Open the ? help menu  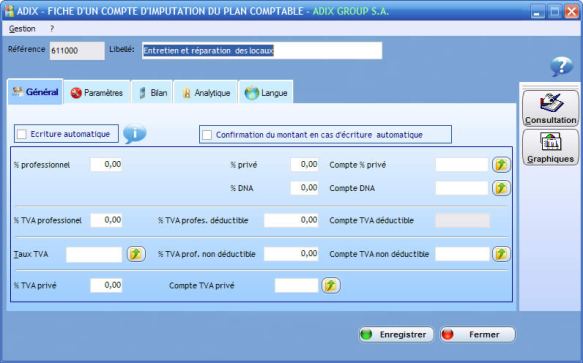52,29
